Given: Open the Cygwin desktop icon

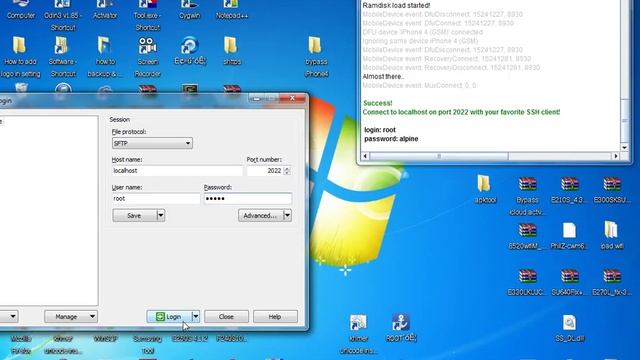Looking at the screenshot, I should tap(189, 10).
